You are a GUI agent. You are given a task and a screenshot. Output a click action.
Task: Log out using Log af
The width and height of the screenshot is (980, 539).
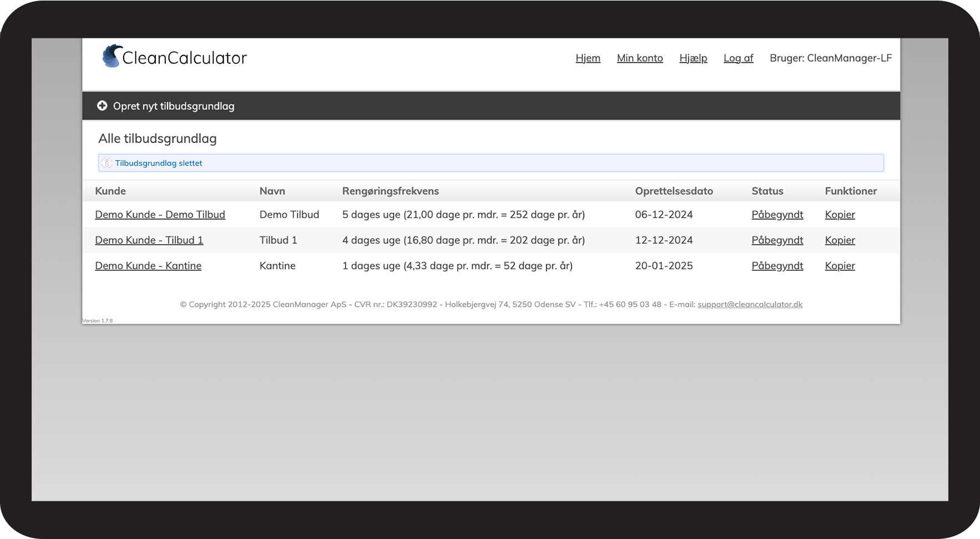(x=738, y=58)
